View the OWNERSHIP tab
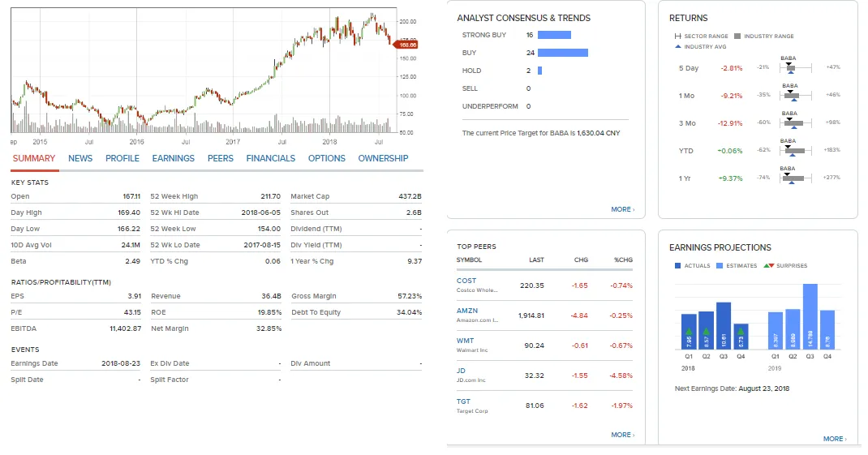The height and width of the screenshot is (455, 868). tap(383, 158)
